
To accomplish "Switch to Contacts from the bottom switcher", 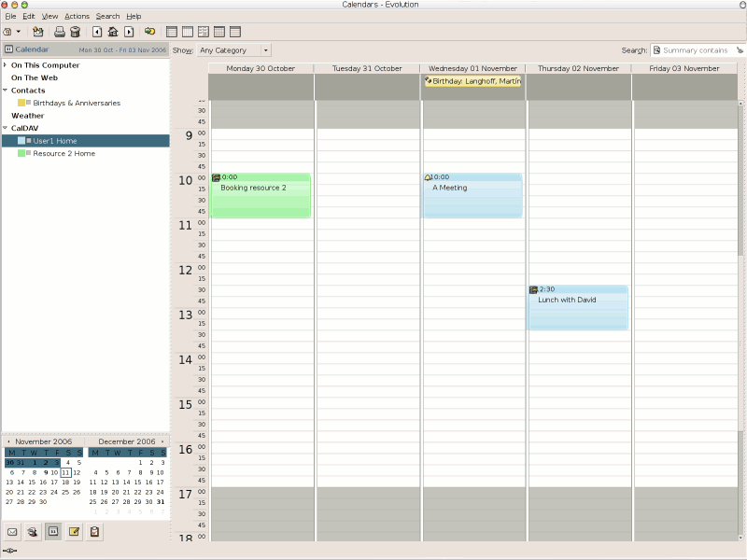I will (33, 532).
